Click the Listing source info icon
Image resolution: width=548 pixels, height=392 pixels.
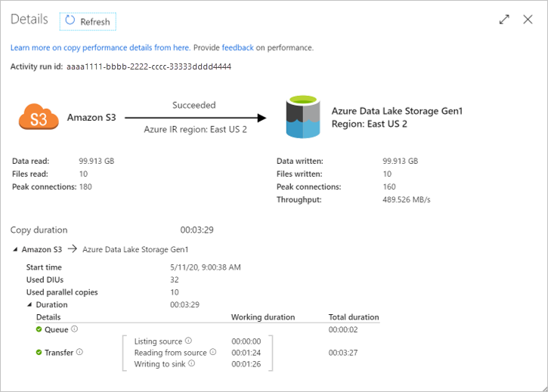(x=188, y=341)
